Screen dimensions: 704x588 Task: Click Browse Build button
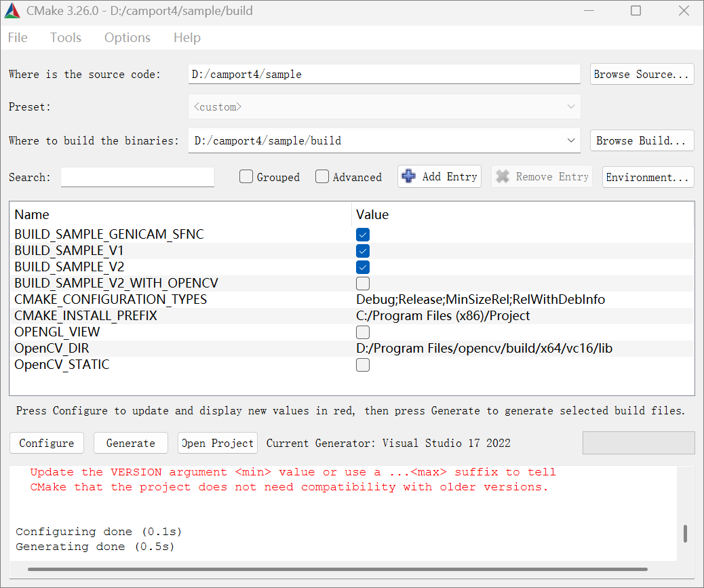642,140
